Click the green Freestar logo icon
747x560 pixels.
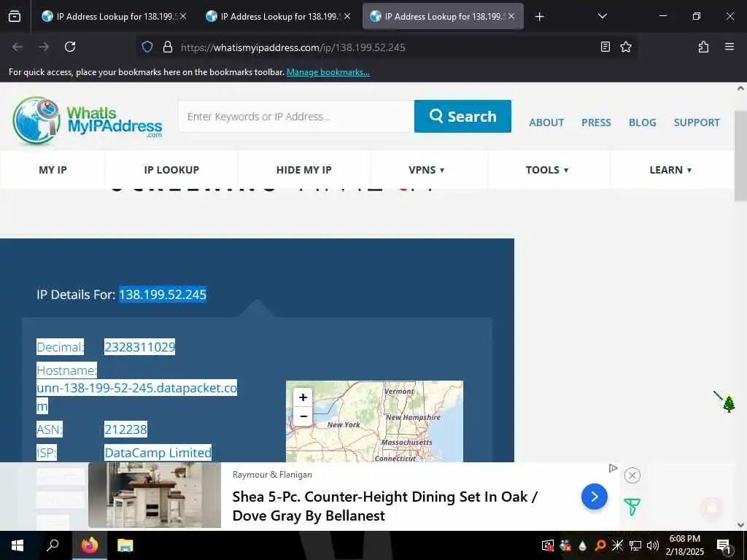pyautogui.click(x=632, y=507)
